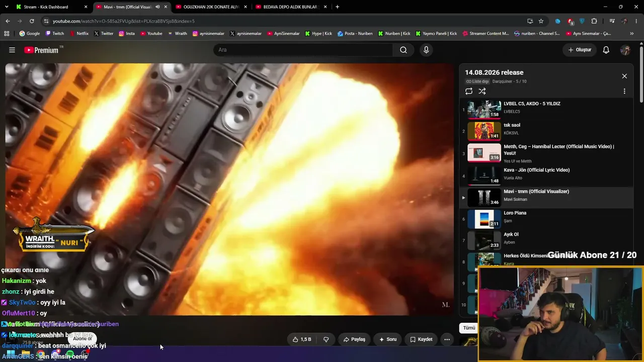Open YouTube notifications bell

tap(606, 50)
